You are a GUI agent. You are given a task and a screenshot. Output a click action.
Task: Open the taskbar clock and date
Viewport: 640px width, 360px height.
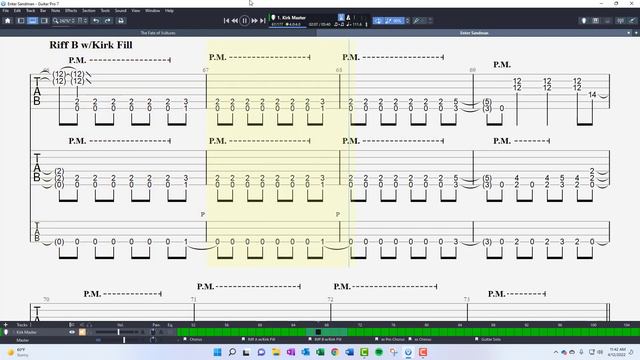(x=617, y=352)
